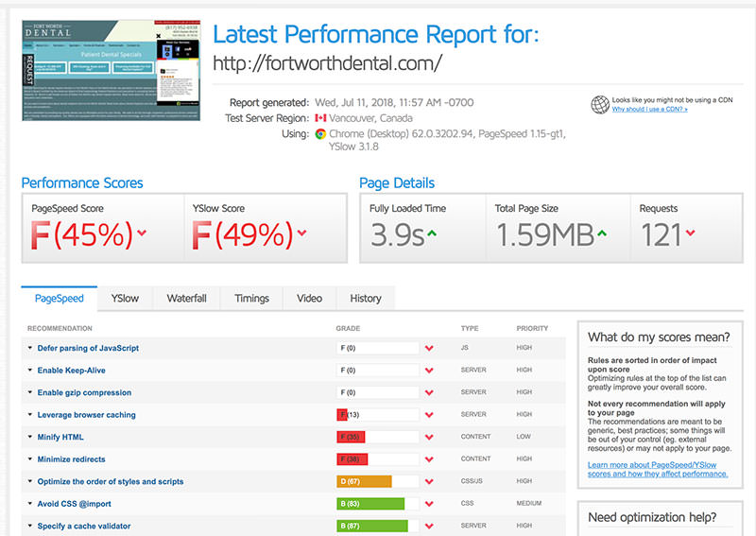
Task: Open Enable Keep-Alive recommendation
Action: pos(72,371)
